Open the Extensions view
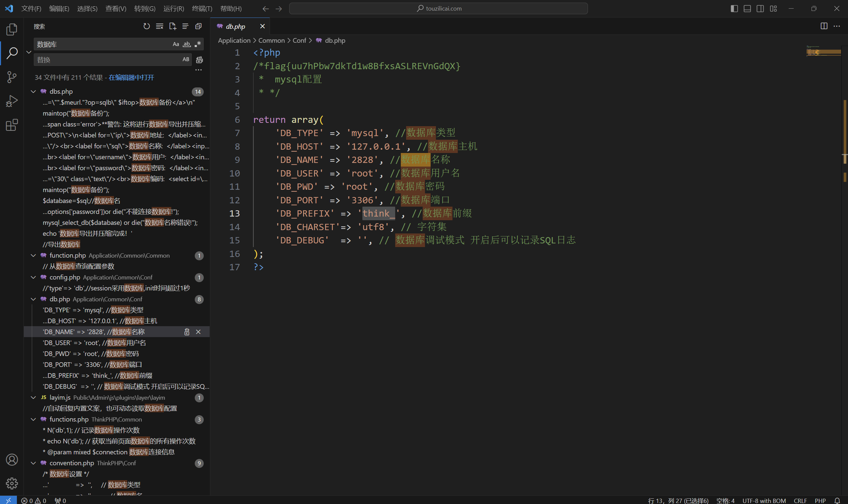The height and width of the screenshot is (504, 848). (x=12, y=125)
